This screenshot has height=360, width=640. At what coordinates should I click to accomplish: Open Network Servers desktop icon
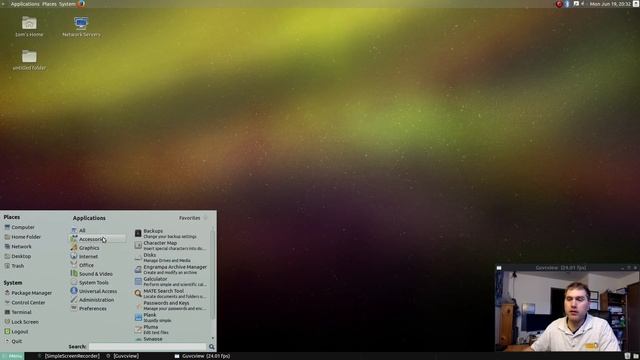(81, 27)
